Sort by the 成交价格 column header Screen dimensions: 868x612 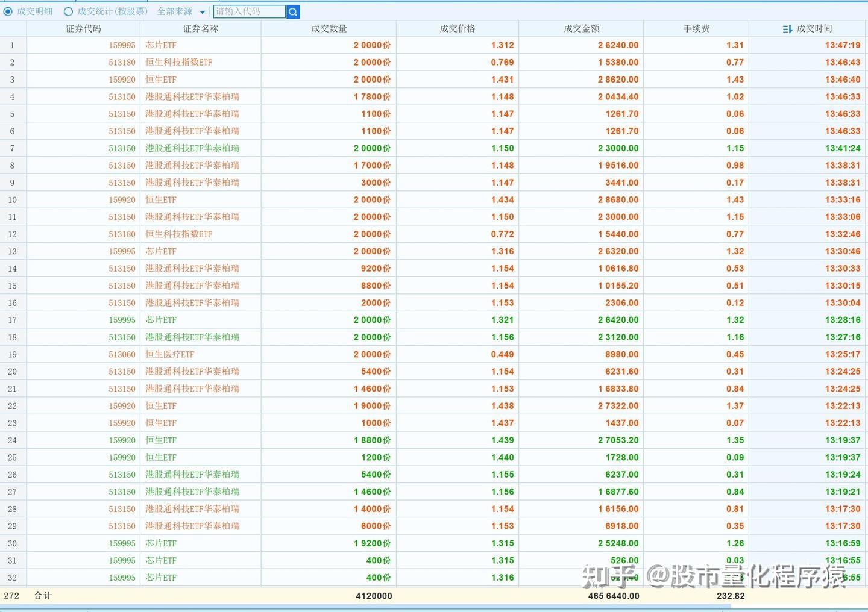[458, 28]
